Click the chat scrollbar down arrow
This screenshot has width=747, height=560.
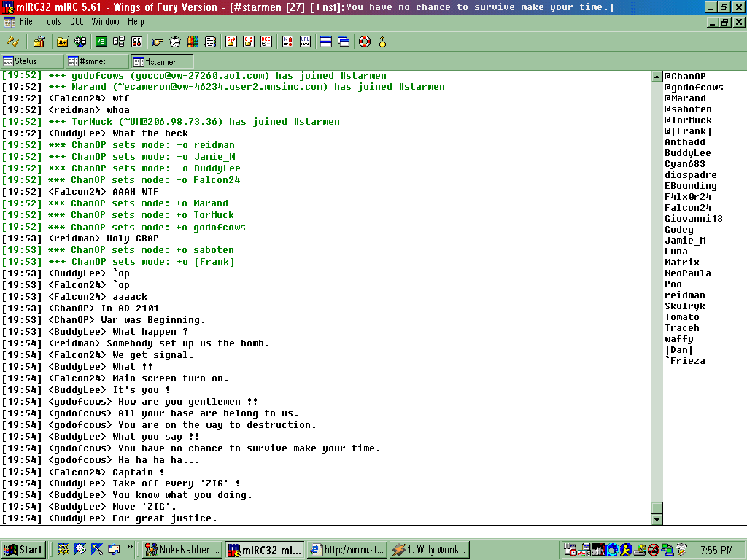[x=657, y=519]
